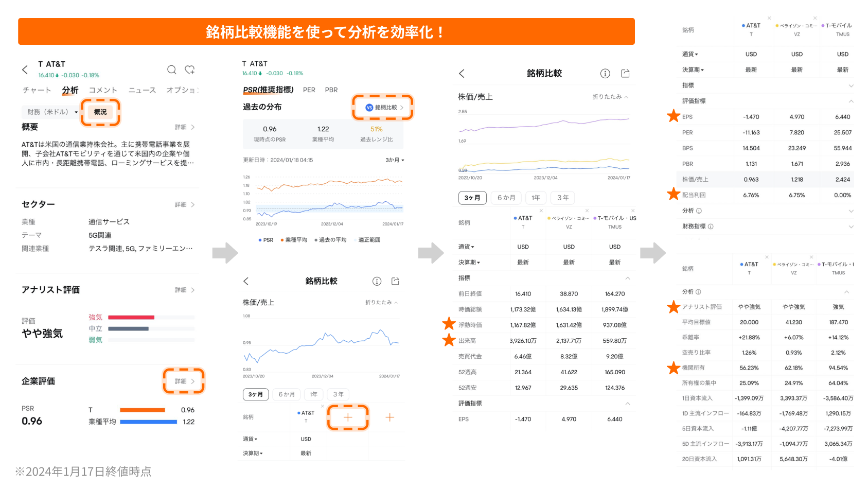Screen dimensions: 868x488
Task: Collapse the 分析 section above アナリスト評価
Action: click(x=846, y=292)
